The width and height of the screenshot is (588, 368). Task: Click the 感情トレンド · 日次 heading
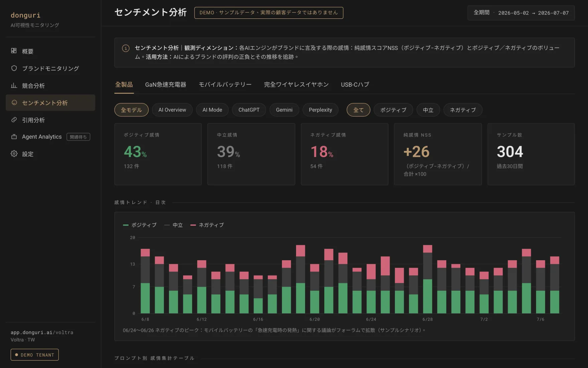pyautogui.click(x=140, y=202)
